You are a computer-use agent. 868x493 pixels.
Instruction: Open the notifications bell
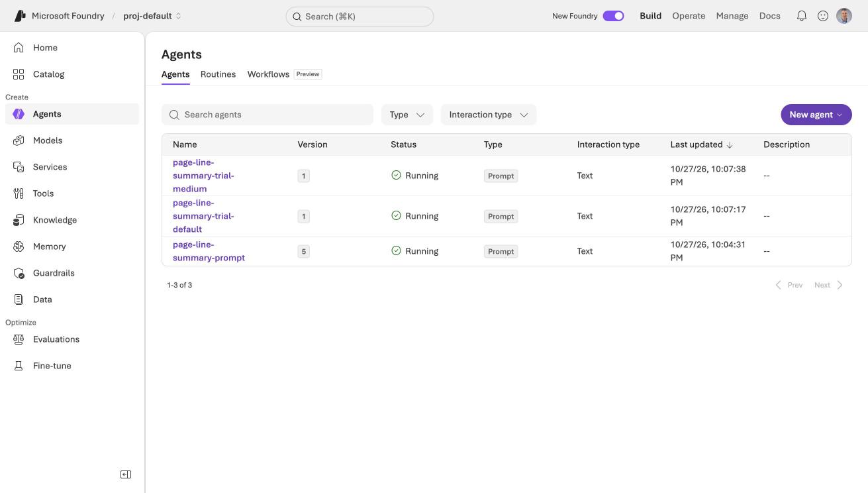click(x=802, y=16)
